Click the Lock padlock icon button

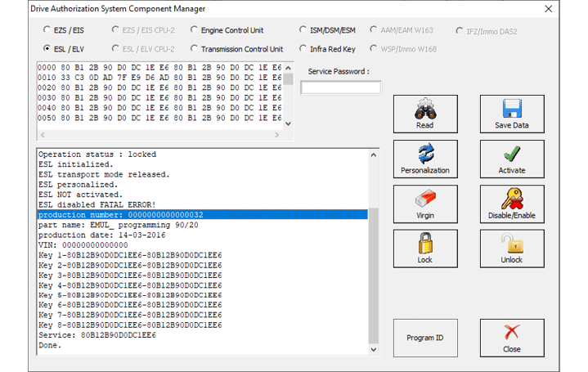[x=425, y=249]
